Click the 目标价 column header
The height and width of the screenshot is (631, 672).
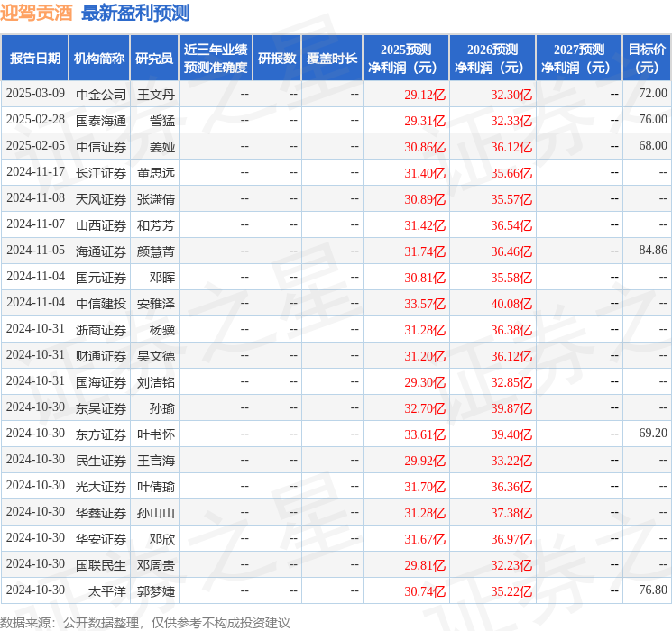tap(646, 59)
